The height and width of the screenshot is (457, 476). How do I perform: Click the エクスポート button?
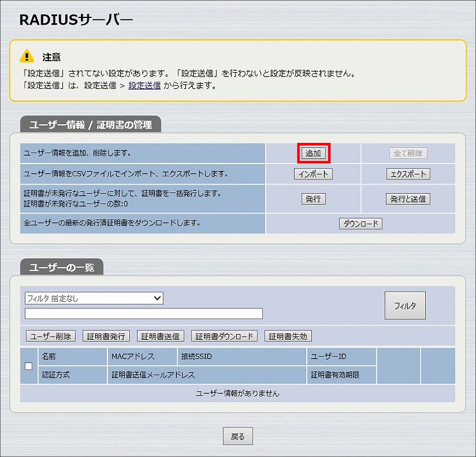click(x=408, y=174)
